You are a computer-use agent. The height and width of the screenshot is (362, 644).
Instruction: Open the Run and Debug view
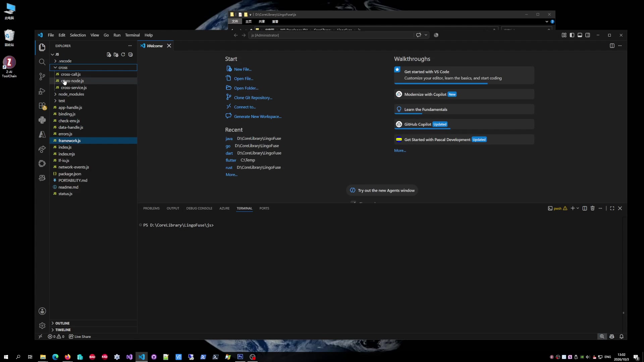pos(42,91)
